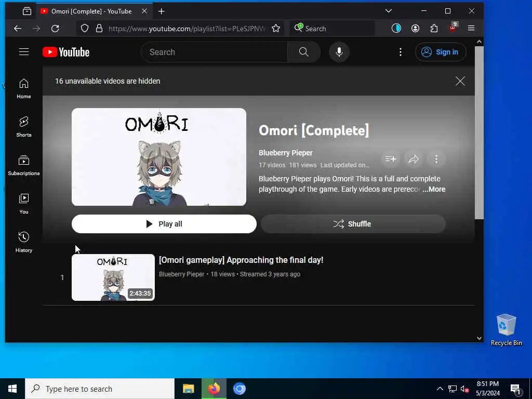Screen dimensions: 532x399
Task: Open the first video thumbnail with 2:43:35 duration
Action: (x=113, y=277)
